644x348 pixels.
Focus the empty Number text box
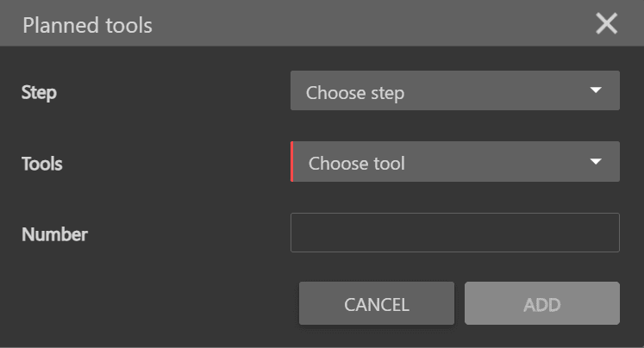tap(454, 233)
